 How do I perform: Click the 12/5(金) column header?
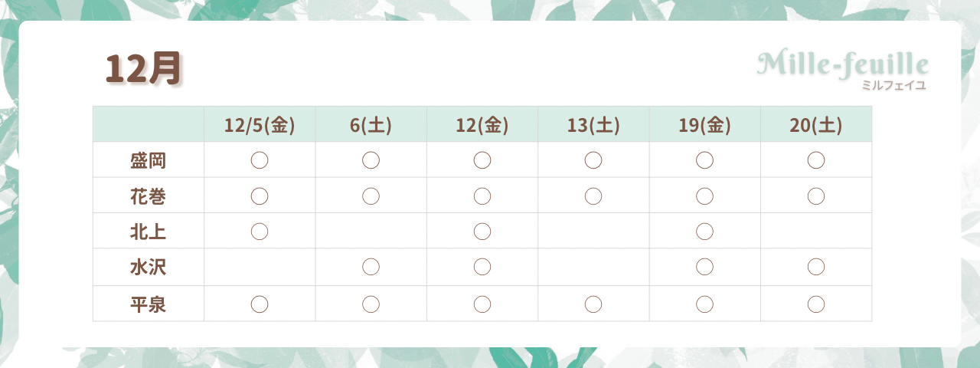click(x=260, y=125)
